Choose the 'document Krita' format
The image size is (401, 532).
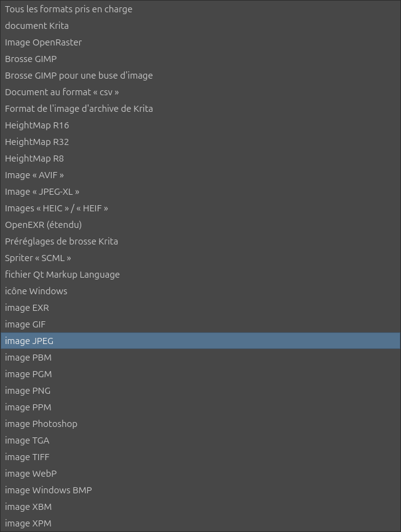(200, 26)
